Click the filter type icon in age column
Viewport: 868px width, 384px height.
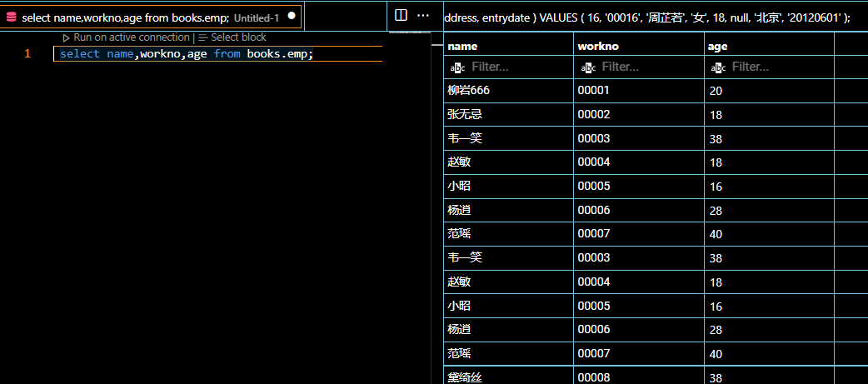(x=718, y=68)
